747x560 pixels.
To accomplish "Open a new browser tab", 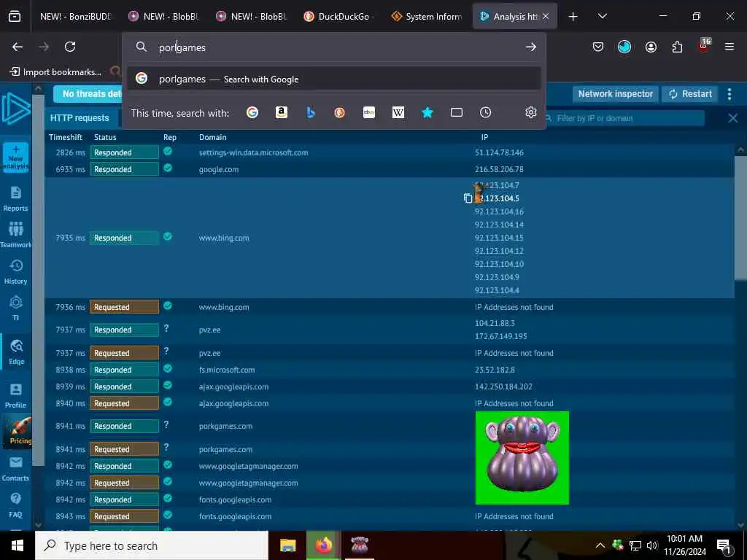I will click(573, 17).
